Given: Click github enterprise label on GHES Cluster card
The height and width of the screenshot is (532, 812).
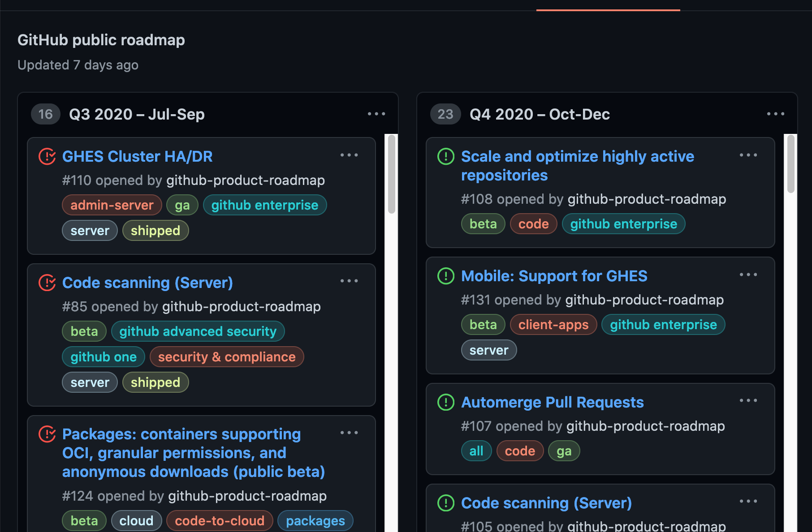Looking at the screenshot, I should 265,205.
